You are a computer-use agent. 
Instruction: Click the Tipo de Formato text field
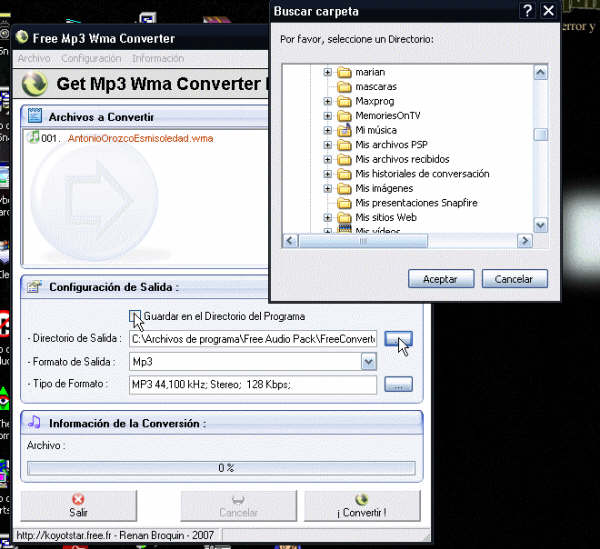pos(253,384)
